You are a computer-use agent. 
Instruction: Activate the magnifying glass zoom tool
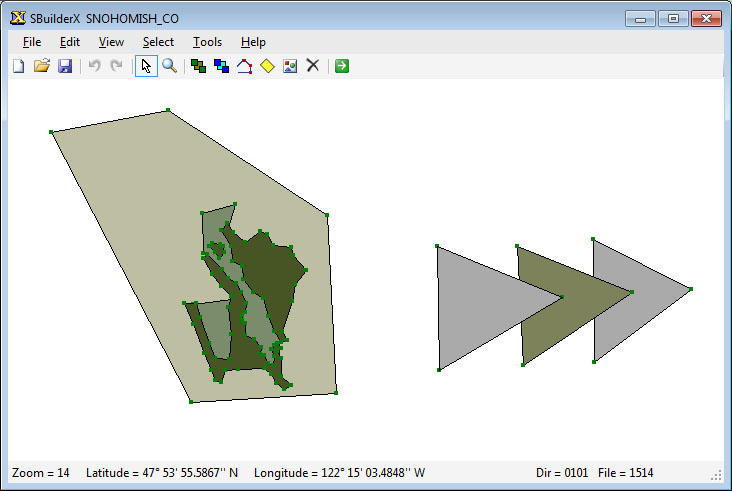click(x=169, y=66)
